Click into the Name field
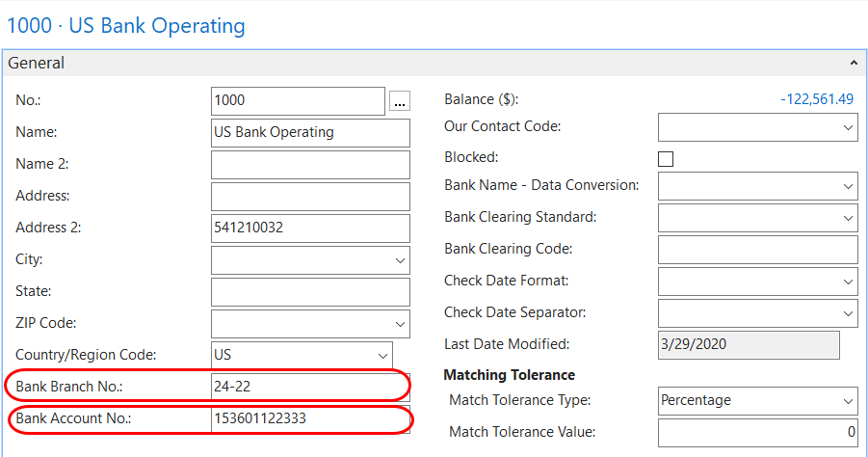 (309, 133)
